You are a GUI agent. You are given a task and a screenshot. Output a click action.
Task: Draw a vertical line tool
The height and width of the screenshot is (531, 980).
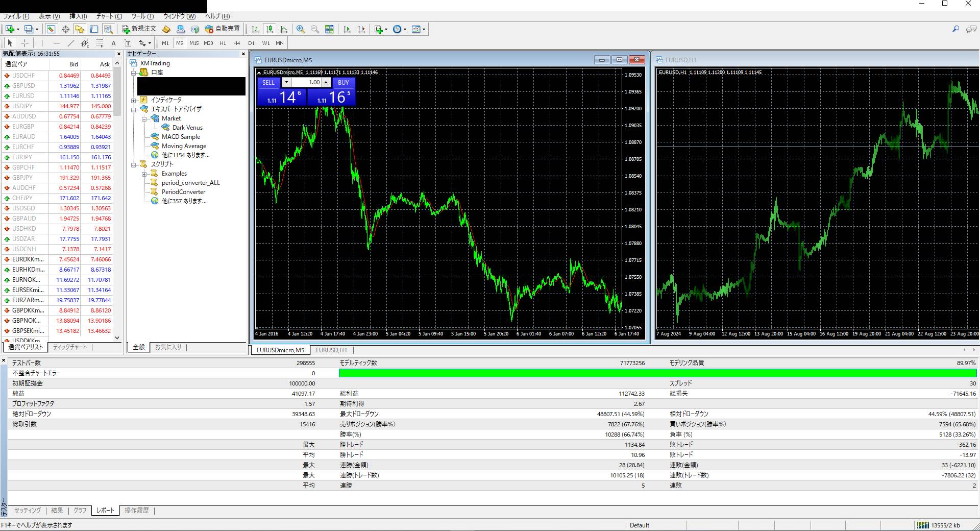point(42,43)
